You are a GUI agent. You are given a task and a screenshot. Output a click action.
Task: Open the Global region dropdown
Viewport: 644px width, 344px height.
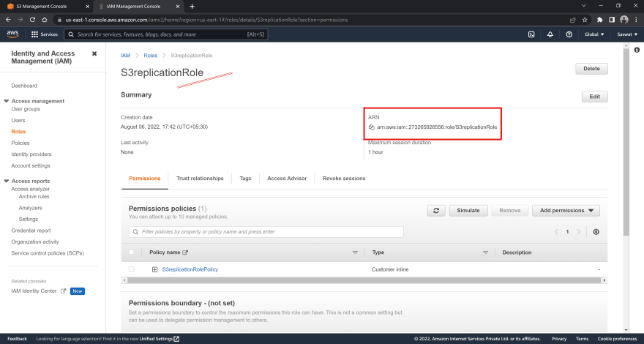tap(594, 34)
